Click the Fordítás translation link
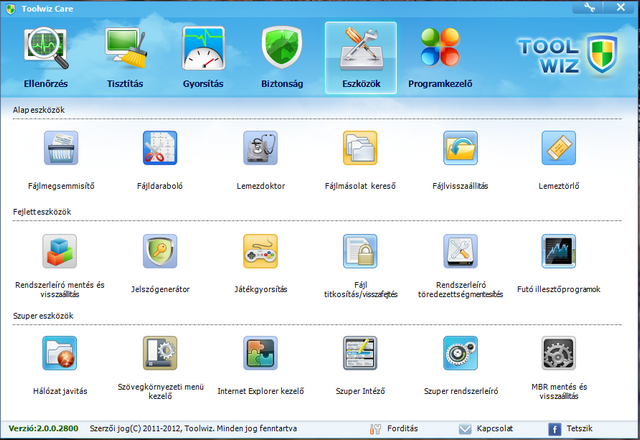This screenshot has width=640, height=440. (x=393, y=429)
